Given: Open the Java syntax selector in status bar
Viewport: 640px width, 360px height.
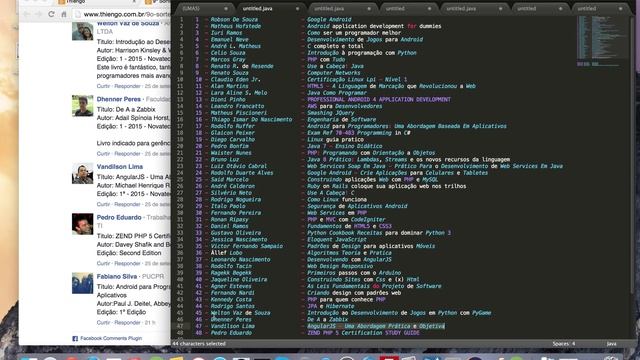Looking at the screenshot, I should click(611, 344).
